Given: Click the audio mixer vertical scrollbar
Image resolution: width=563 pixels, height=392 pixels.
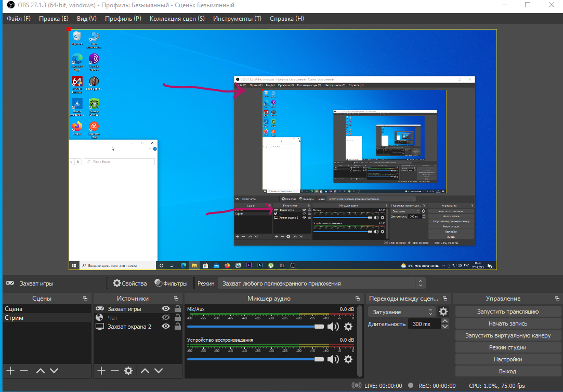Looking at the screenshot, I should point(360,341).
